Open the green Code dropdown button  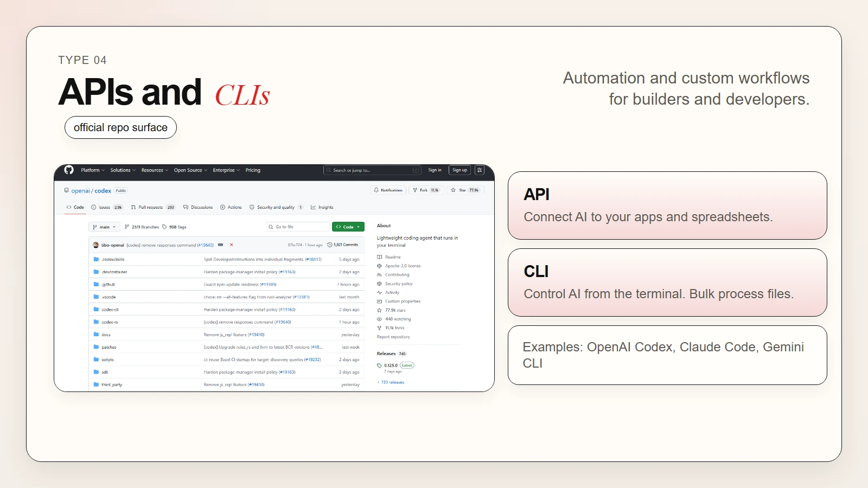[348, 227]
